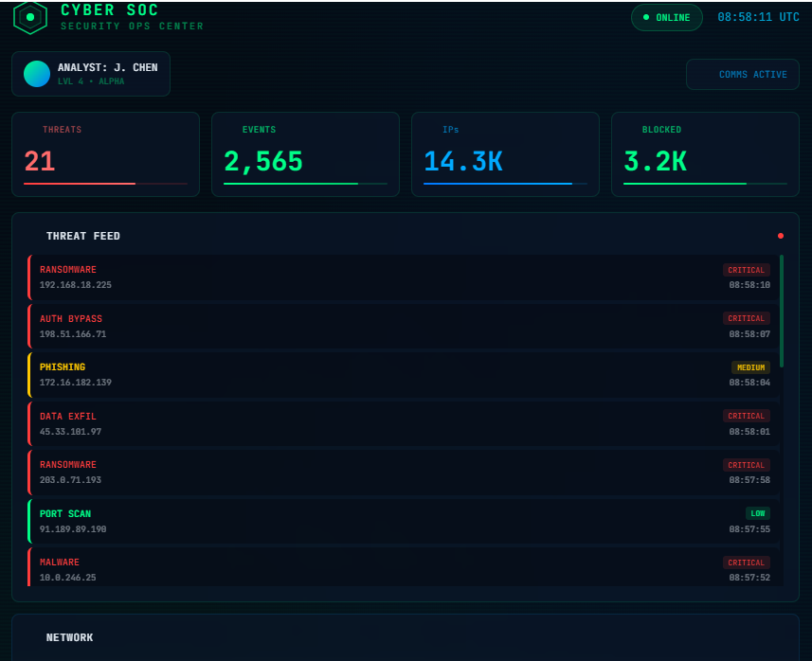Click the analyst J. Chen avatar
The image size is (812, 661).
[x=37, y=74]
